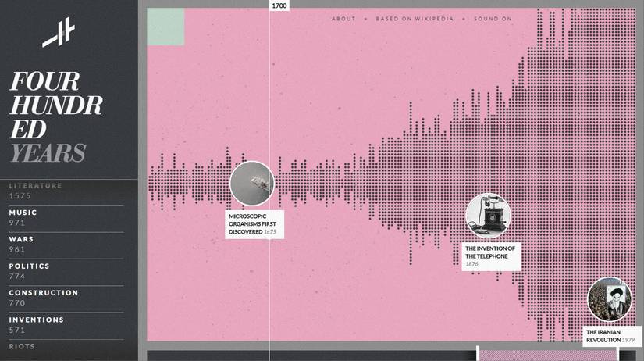
Task: Click the 1575 count under Literature
Action: [x=20, y=196]
